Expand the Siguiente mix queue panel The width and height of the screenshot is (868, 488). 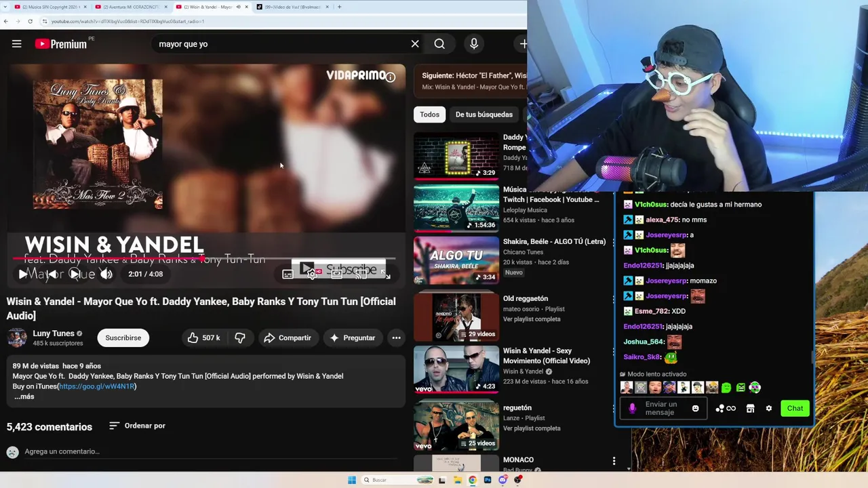[x=471, y=81]
